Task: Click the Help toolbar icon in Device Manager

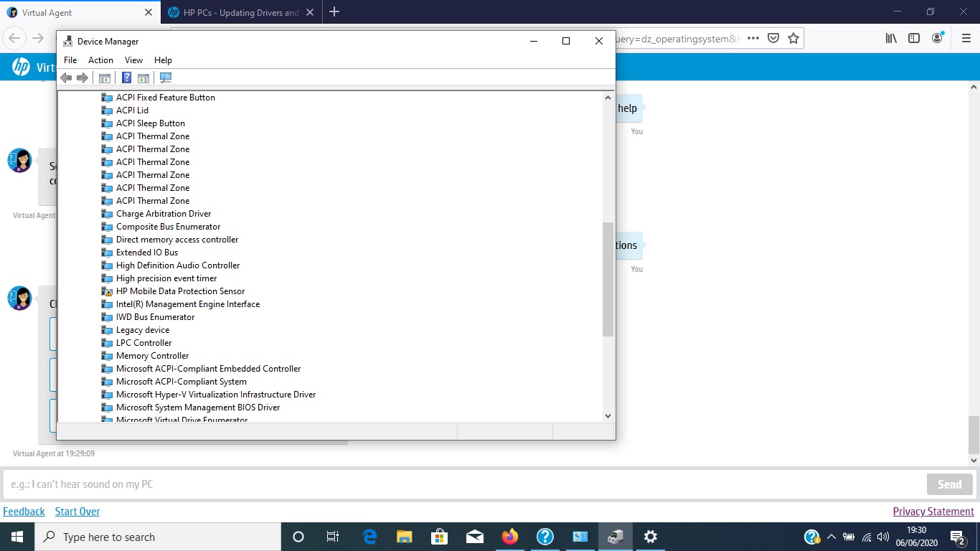Action: click(x=126, y=78)
